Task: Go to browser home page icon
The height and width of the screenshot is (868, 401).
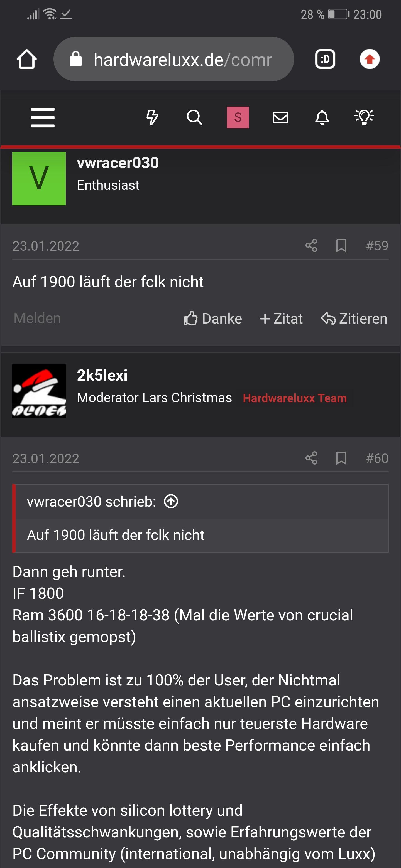Action: click(x=27, y=59)
